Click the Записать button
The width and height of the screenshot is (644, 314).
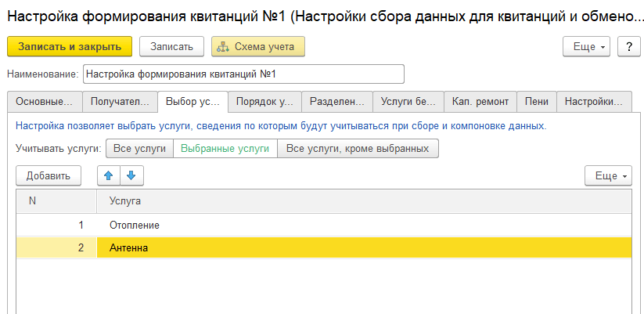point(171,47)
